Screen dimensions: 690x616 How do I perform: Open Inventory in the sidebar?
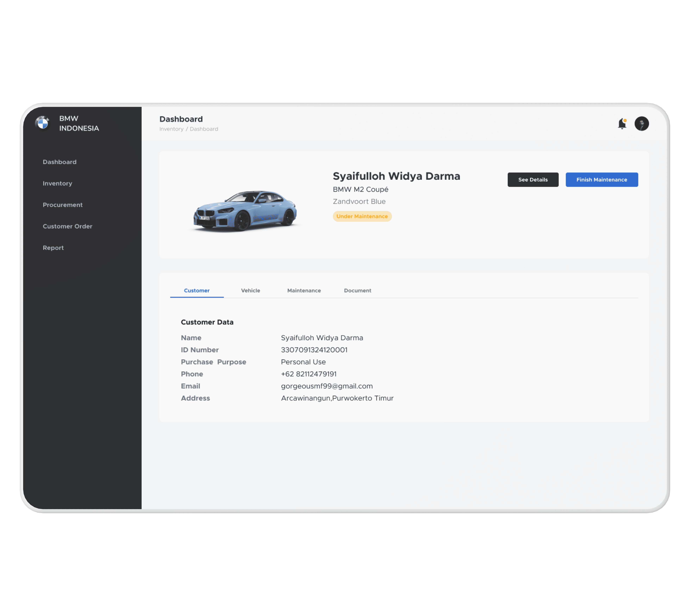[58, 183]
